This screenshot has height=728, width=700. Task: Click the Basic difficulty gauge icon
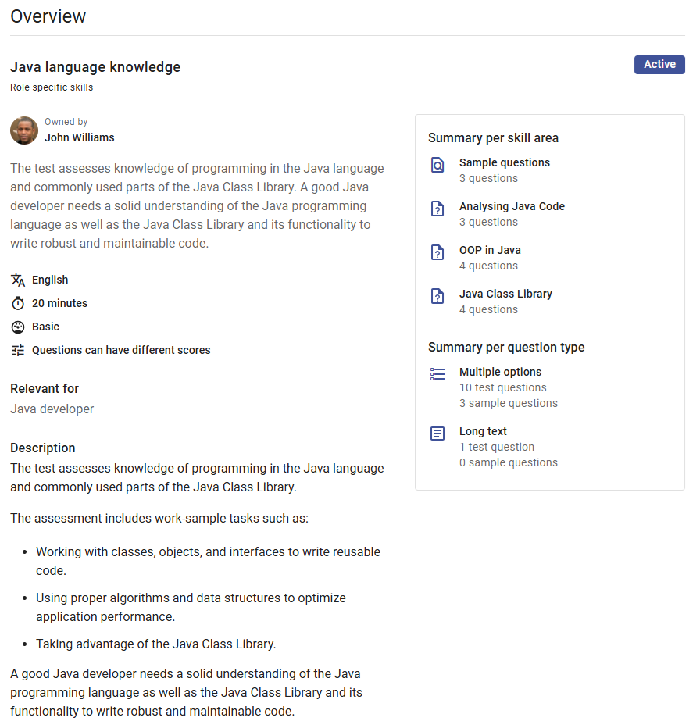click(x=18, y=327)
